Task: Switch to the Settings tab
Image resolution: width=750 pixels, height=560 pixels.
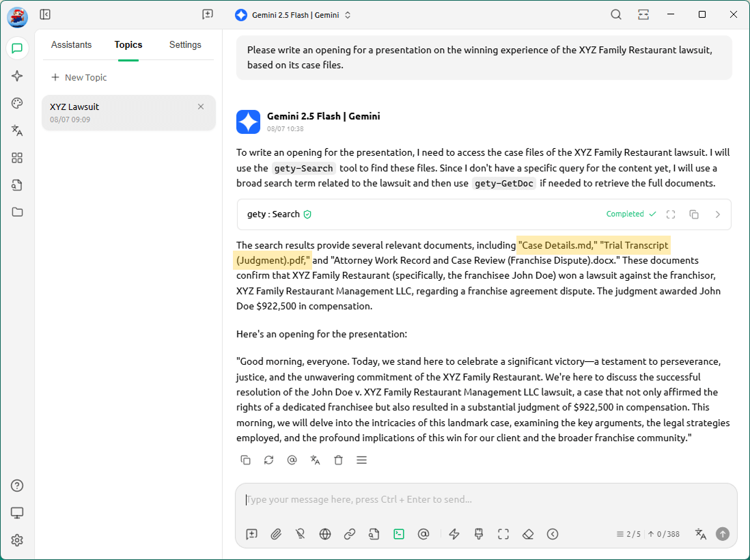Action: (x=185, y=44)
